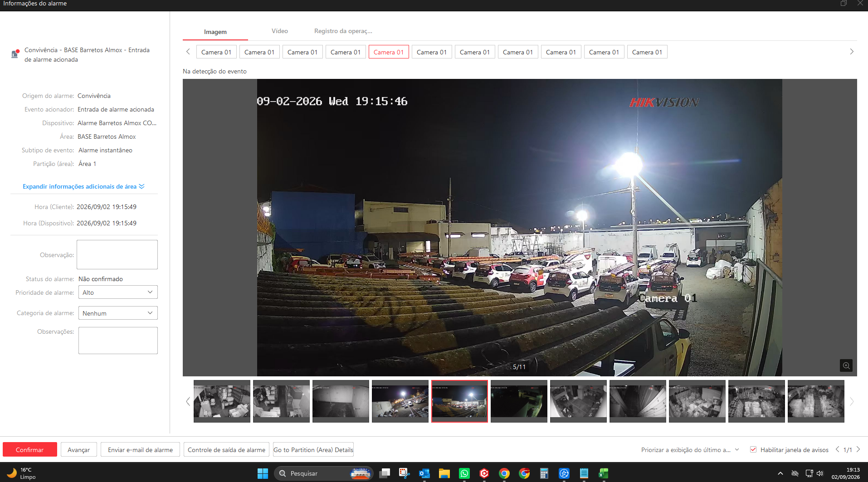This screenshot has height=482, width=868.
Task: Switch to the Vídeo tab
Action: click(280, 31)
